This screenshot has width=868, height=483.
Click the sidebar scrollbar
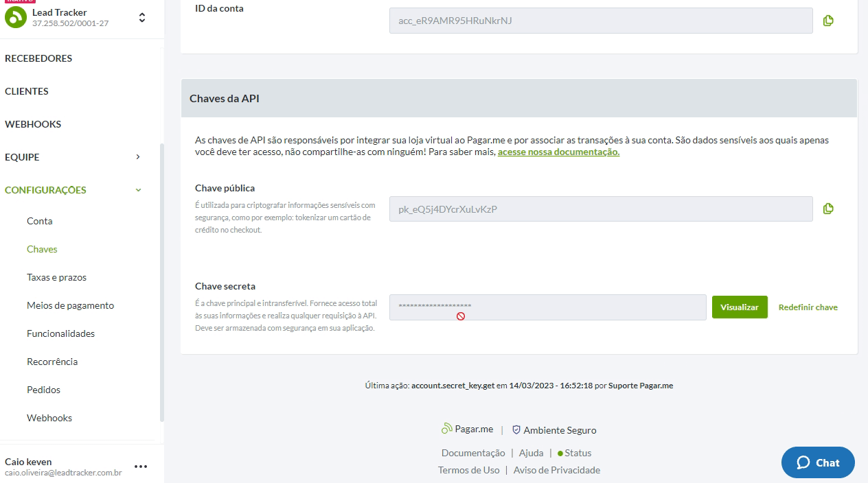click(162, 281)
